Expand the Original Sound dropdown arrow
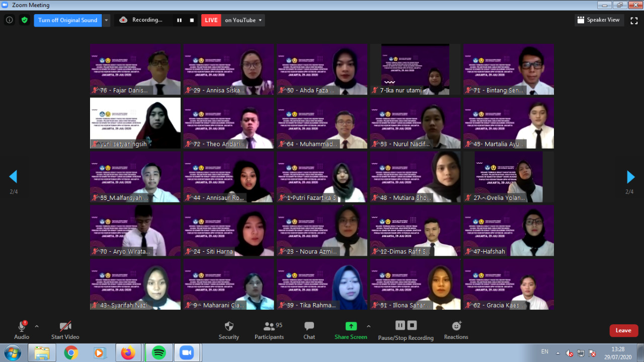 (106, 20)
